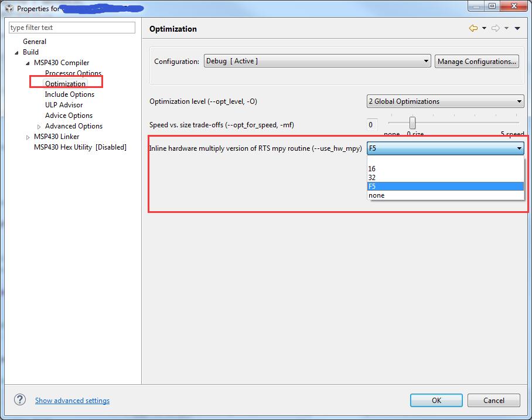This screenshot has height=420, width=532.
Task: Click the speed trade-off value box
Action: point(372,125)
